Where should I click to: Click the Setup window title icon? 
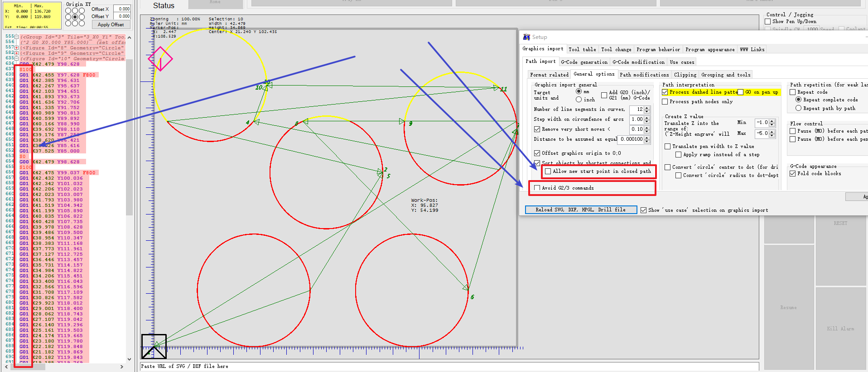[x=526, y=37]
